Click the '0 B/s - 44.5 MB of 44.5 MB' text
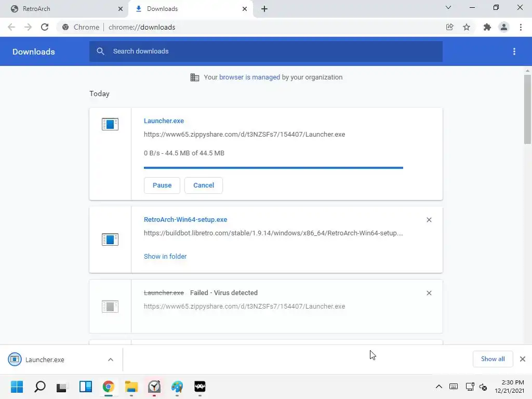This screenshot has height=399, width=532. pyautogui.click(x=184, y=153)
